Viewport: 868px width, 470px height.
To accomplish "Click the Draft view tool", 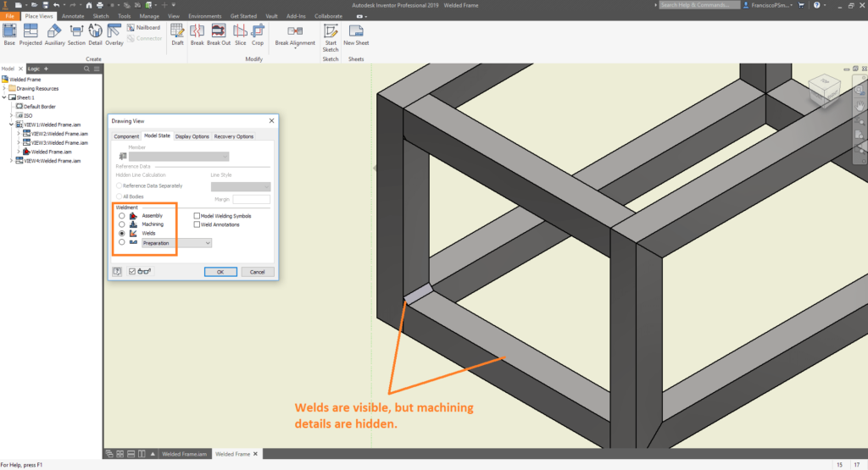I will pyautogui.click(x=177, y=34).
